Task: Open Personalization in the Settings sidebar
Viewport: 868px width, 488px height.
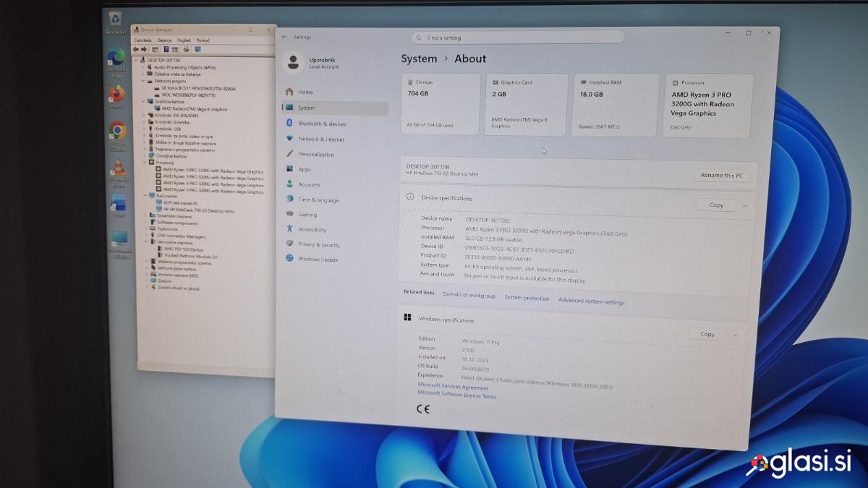Action: click(x=316, y=154)
